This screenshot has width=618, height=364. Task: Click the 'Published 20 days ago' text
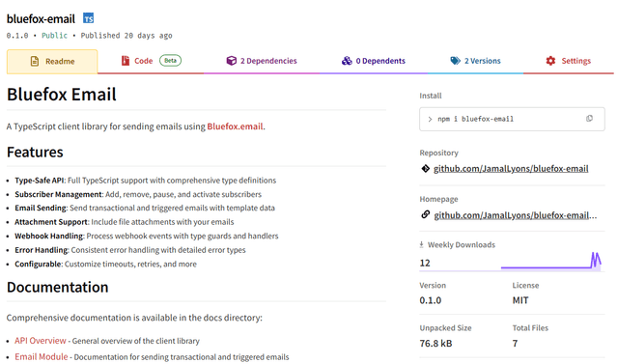126,36
